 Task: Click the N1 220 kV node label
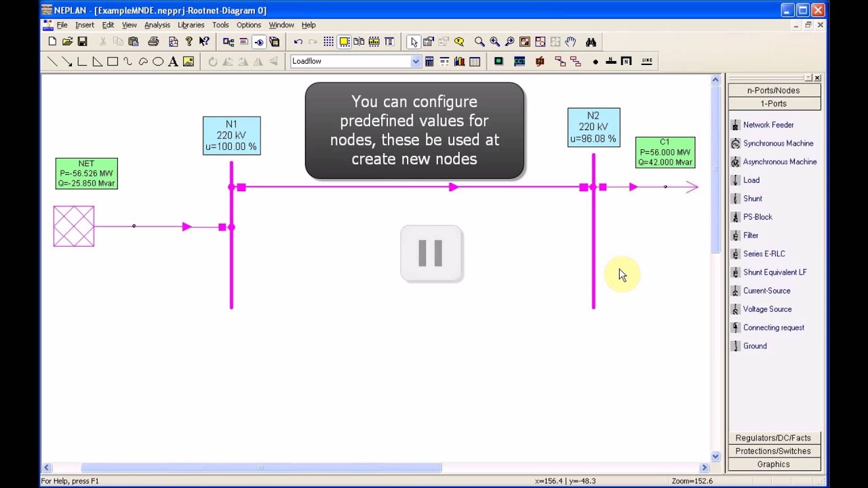(x=231, y=136)
